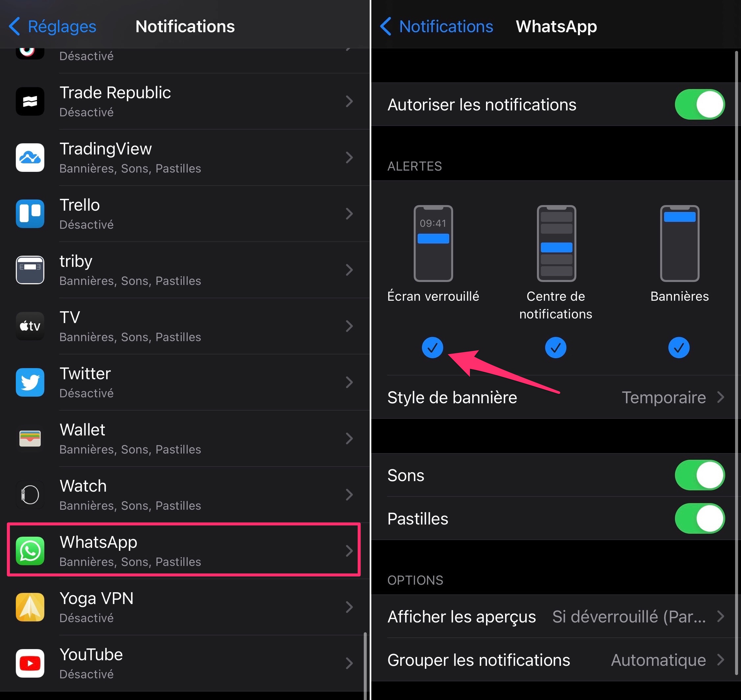Viewport: 741px width, 700px height.
Task: Tap the YouTube app icon
Action: tap(30, 664)
